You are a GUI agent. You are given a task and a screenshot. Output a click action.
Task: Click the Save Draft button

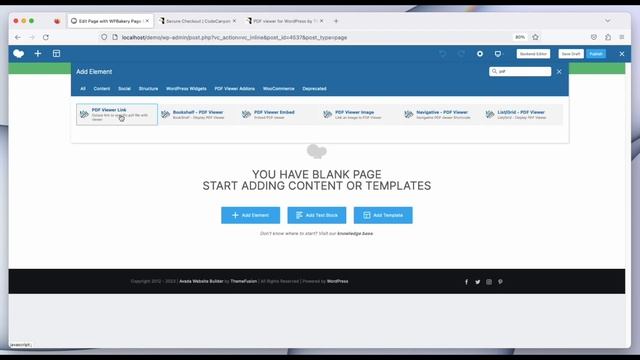pos(571,54)
